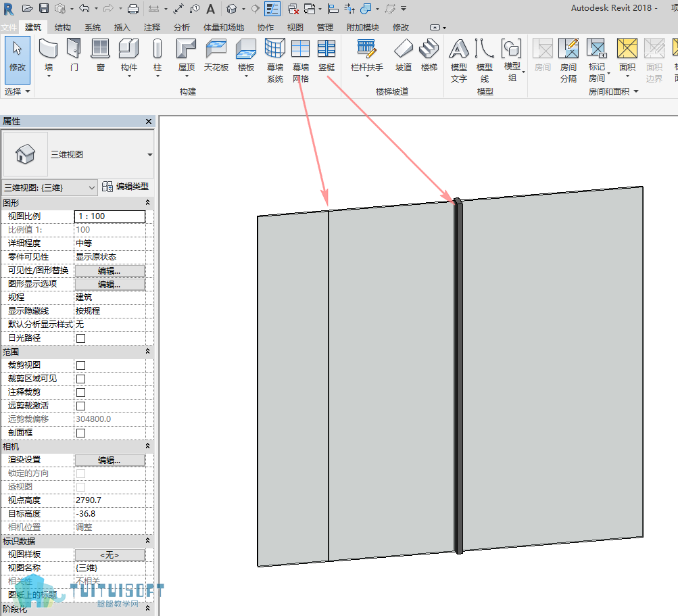
Task: Select the Column (柱) tool
Action: point(158,57)
